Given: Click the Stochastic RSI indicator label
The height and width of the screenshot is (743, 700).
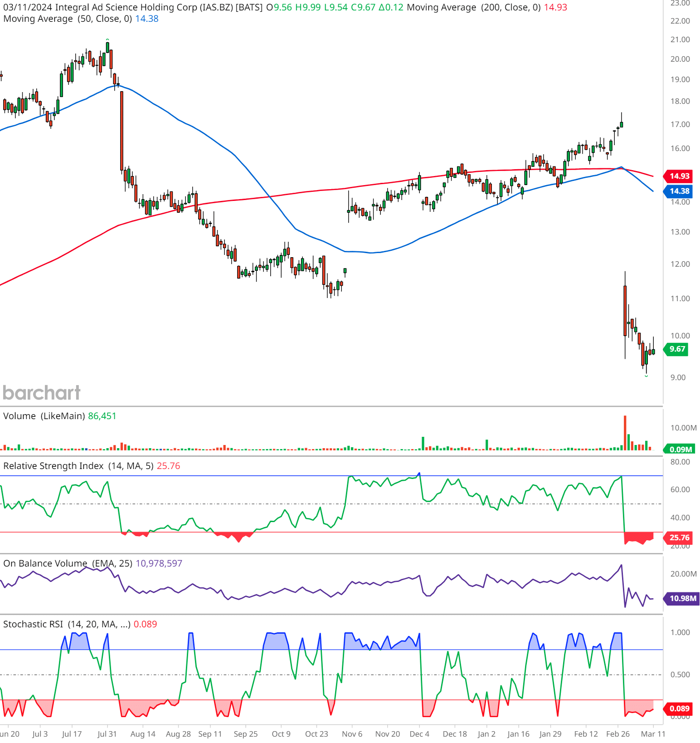Looking at the screenshot, I should 67,624.
